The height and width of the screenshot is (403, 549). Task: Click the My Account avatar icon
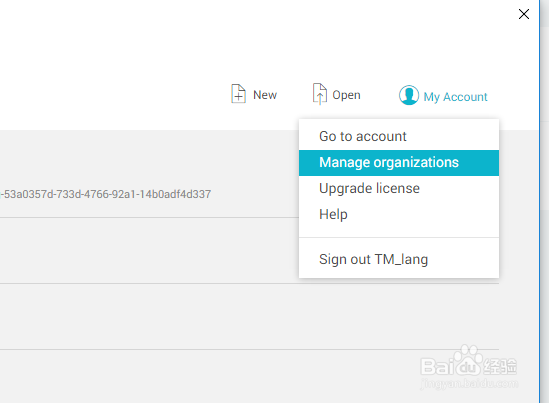(x=409, y=95)
